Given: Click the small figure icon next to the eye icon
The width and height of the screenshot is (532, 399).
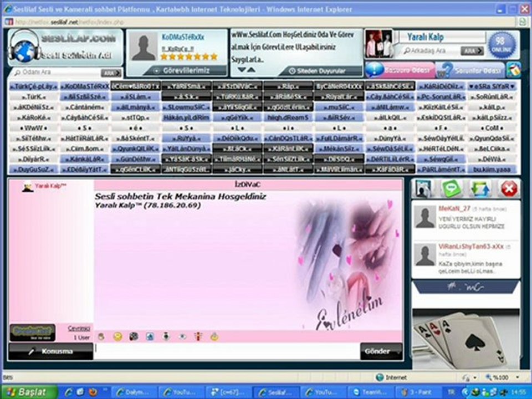Looking at the screenshot, I should point(166,336).
